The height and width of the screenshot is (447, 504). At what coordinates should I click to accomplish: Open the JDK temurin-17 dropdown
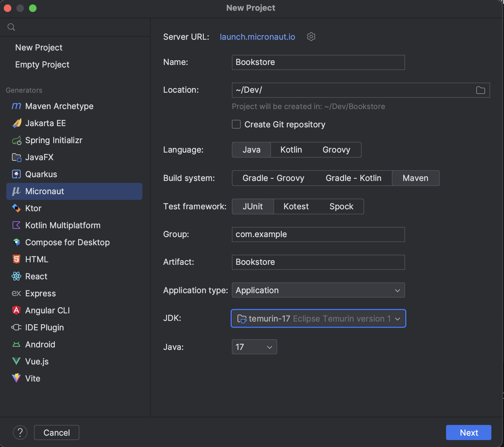(x=318, y=319)
